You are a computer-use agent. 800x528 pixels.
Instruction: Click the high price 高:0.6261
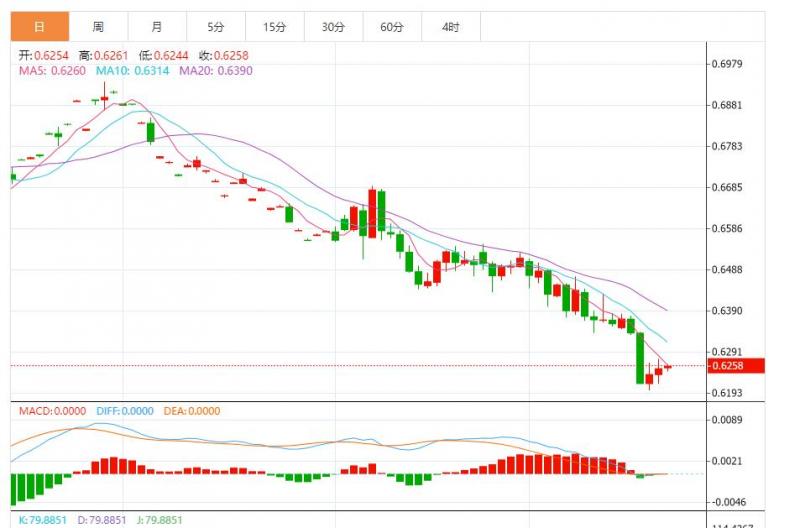coord(104,55)
